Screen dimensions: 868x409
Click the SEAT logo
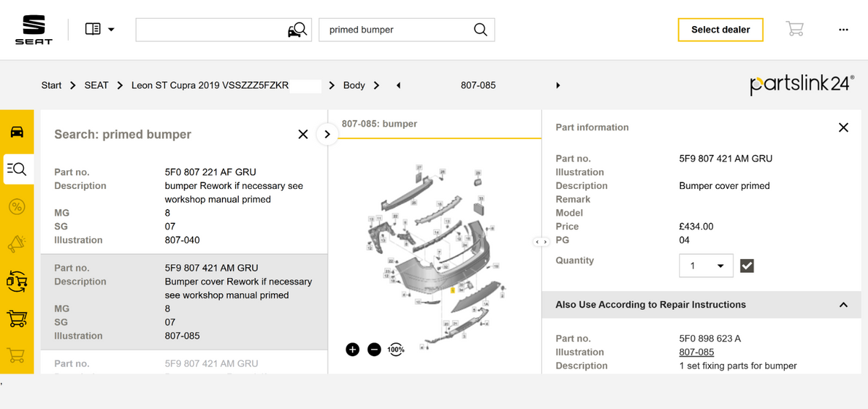click(x=34, y=30)
